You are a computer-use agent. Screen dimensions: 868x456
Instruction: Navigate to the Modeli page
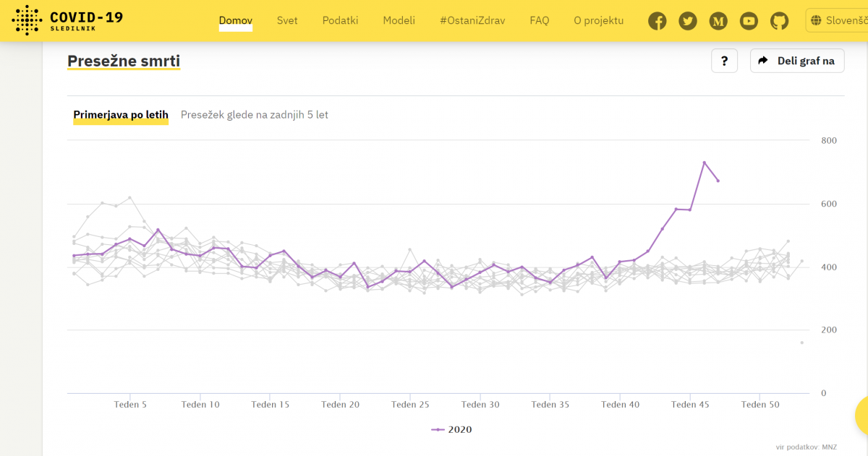(399, 20)
